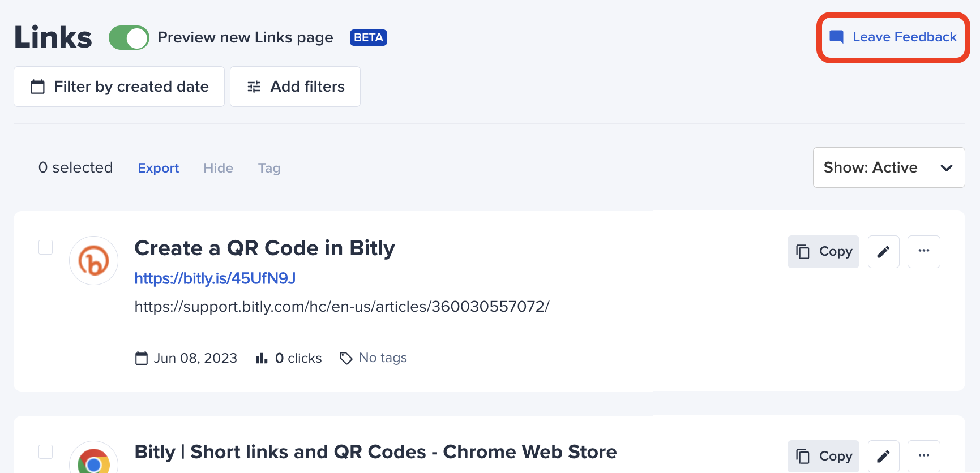
Task: Select the Chrome Web Store link checkbox
Action: [x=45, y=451]
